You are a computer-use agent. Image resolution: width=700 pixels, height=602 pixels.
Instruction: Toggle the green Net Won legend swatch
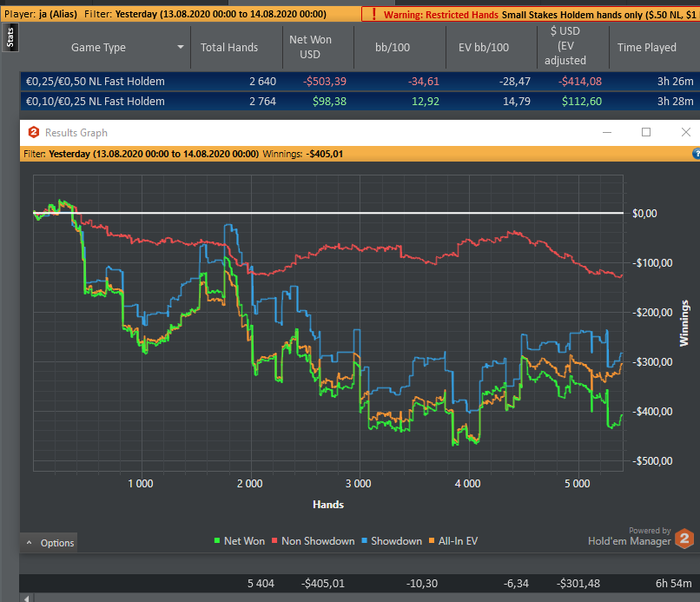point(217,541)
